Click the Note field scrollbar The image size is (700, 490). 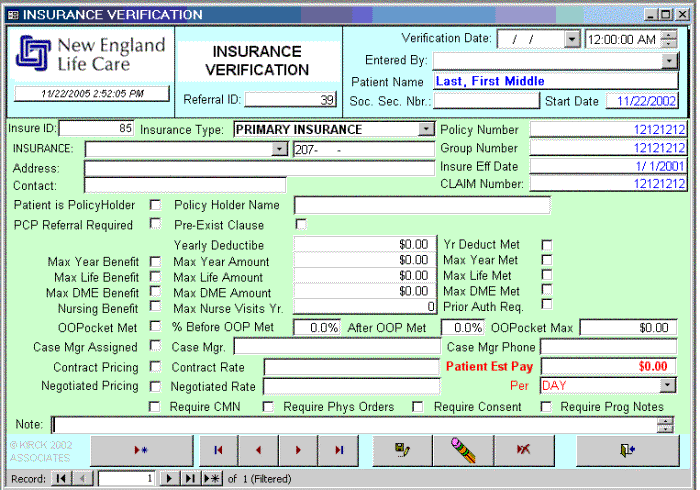tap(665, 425)
